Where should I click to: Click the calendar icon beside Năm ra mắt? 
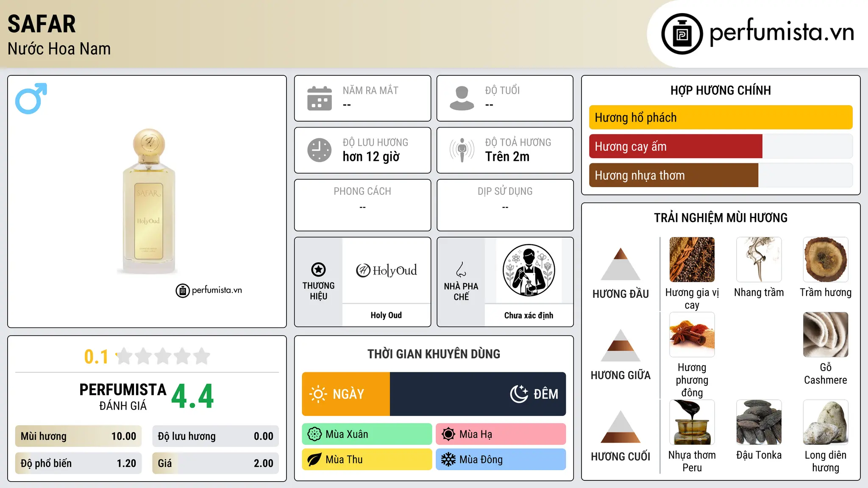[320, 98]
